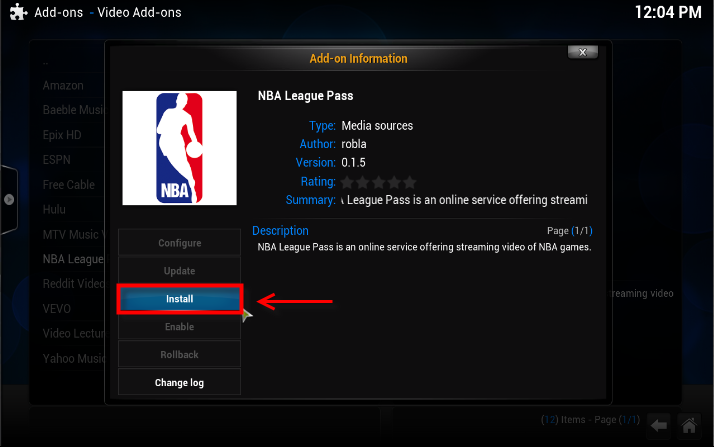Screen dimensions: 714x447
Task: Select MTV Music Videos in the list
Action: point(74,234)
